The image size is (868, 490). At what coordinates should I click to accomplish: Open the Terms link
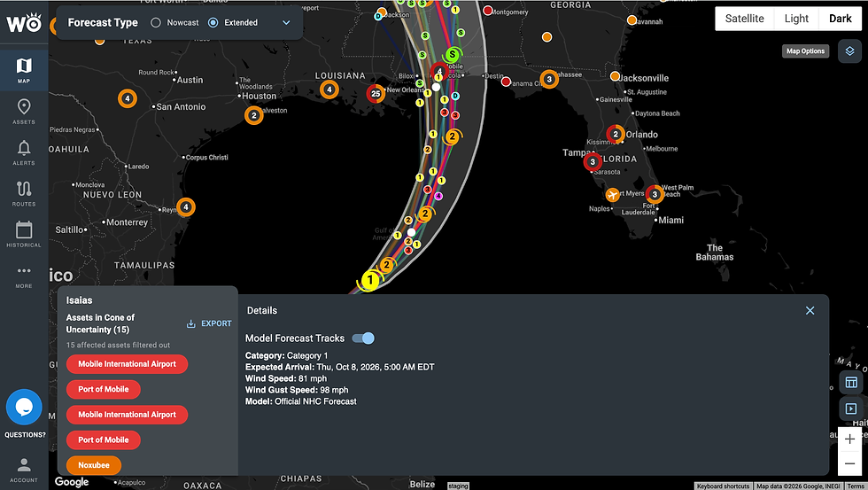coord(855,486)
